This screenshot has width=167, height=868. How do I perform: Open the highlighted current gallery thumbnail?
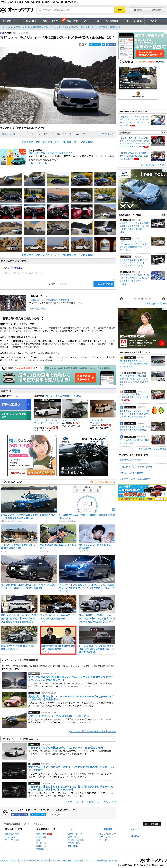81,228
